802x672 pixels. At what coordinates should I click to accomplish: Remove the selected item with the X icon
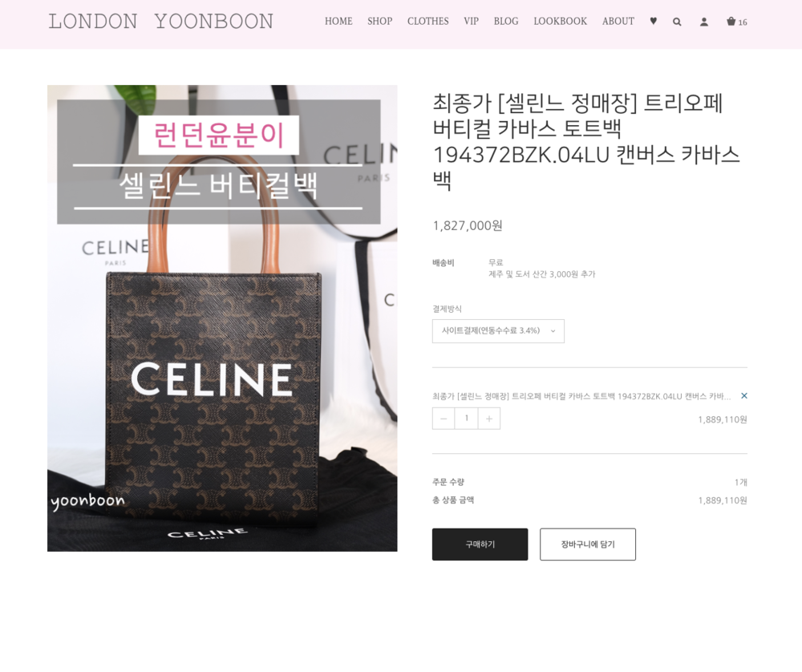click(744, 395)
